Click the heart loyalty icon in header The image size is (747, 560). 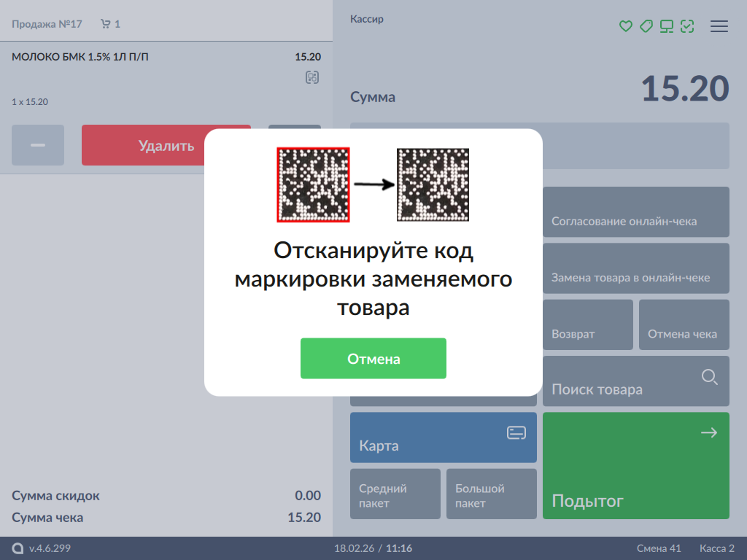click(625, 26)
